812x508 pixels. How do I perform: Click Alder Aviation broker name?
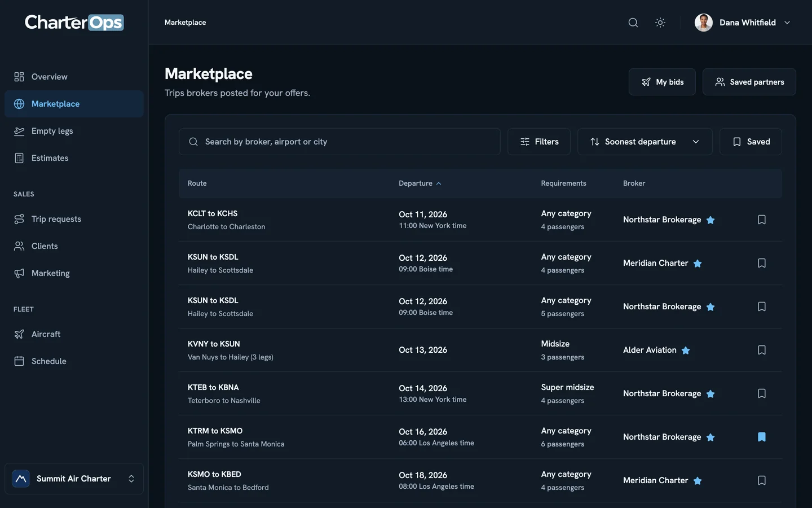click(x=650, y=350)
